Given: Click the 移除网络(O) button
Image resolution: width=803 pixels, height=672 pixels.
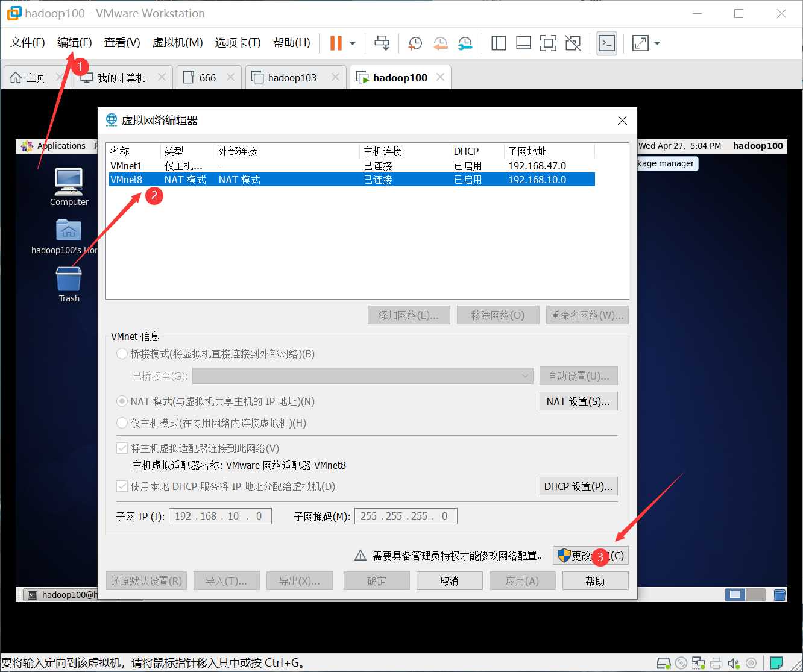Looking at the screenshot, I should (498, 315).
